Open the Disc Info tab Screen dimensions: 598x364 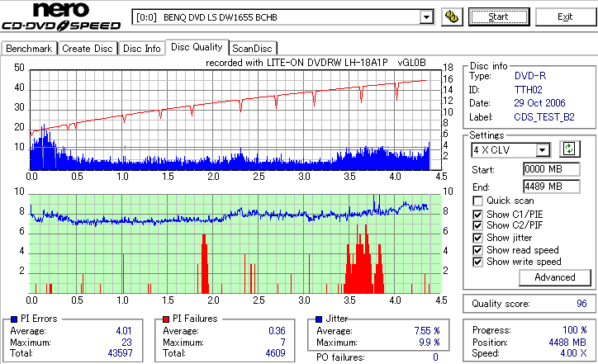pyautogui.click(x=141, y=49)
